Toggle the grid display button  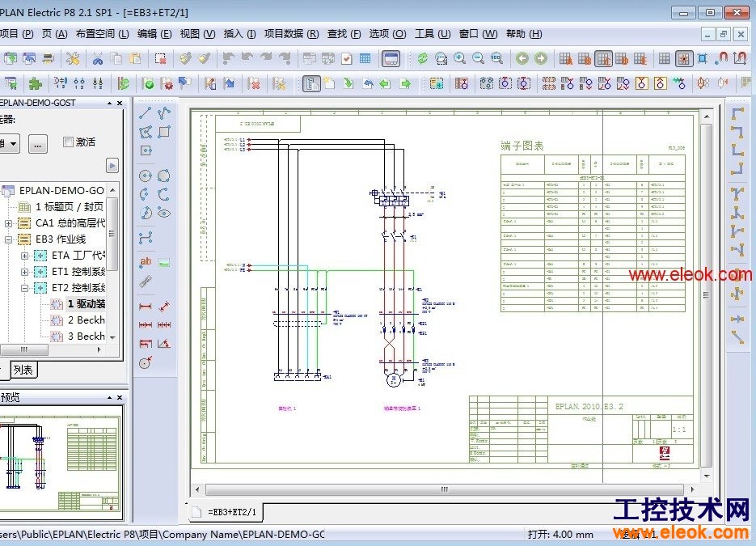point(665,59)
